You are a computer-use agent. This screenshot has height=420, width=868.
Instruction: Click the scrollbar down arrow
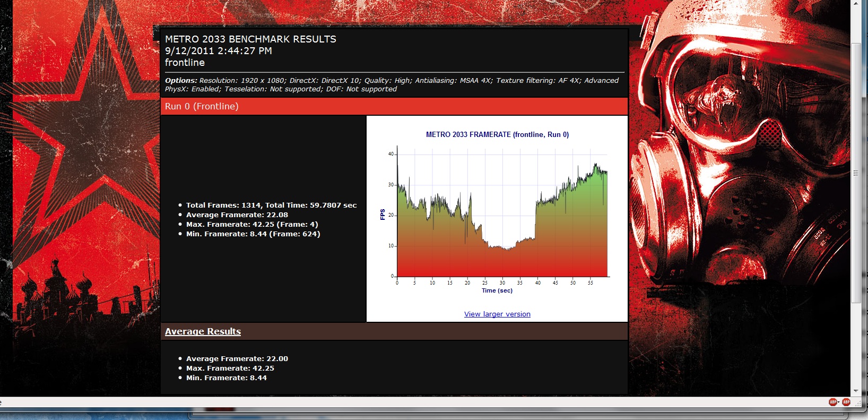coord(856,391)
